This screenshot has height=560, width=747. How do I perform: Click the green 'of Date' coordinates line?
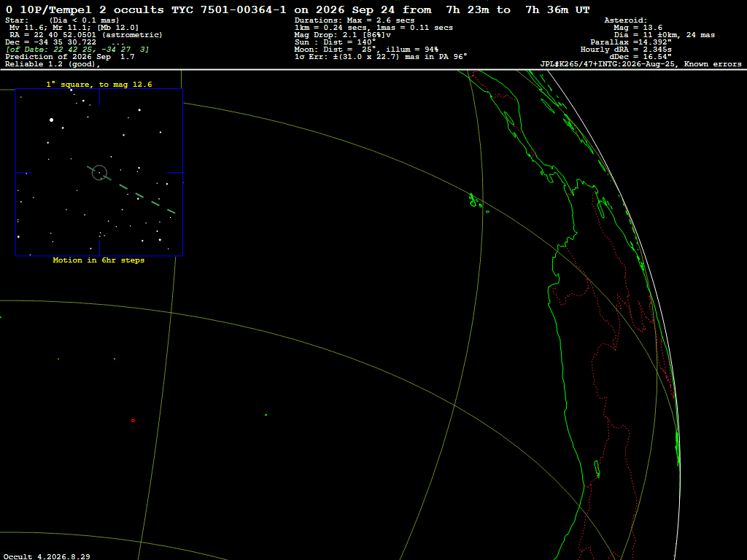point(77,50)
